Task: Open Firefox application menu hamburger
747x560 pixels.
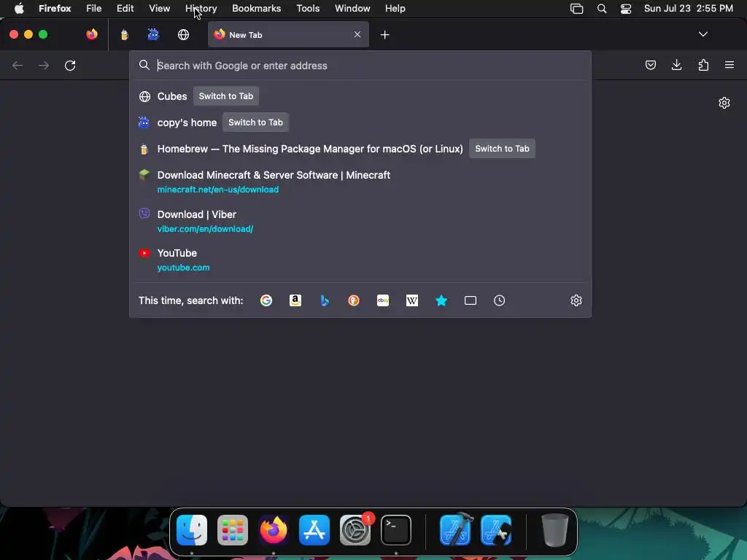Action: 729,65
